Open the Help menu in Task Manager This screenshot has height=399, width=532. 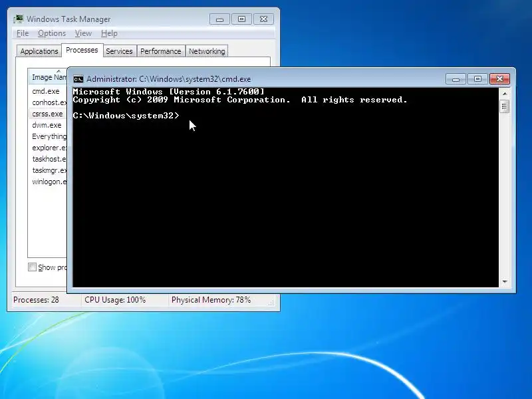(x=109, y=33)
